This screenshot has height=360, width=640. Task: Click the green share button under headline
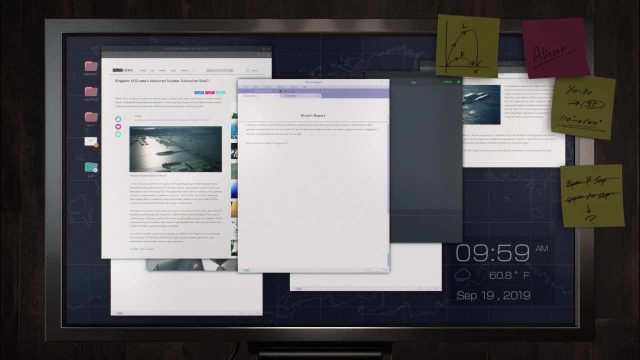coord(220,93)
